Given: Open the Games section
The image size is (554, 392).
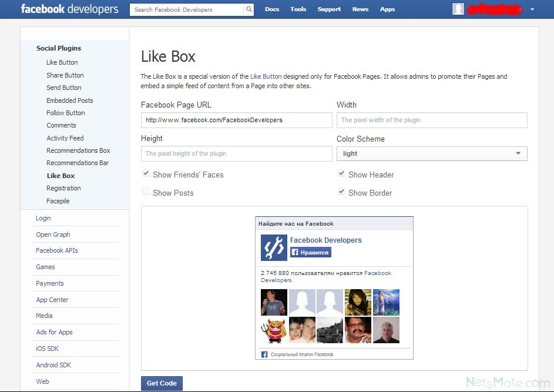Looking at the screenshot, I should coord(45,267).
